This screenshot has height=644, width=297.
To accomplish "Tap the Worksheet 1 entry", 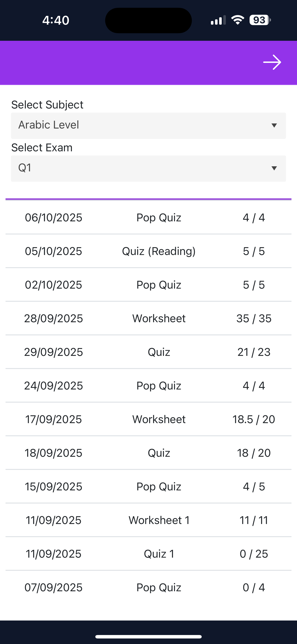I will (x=158, y=520).
